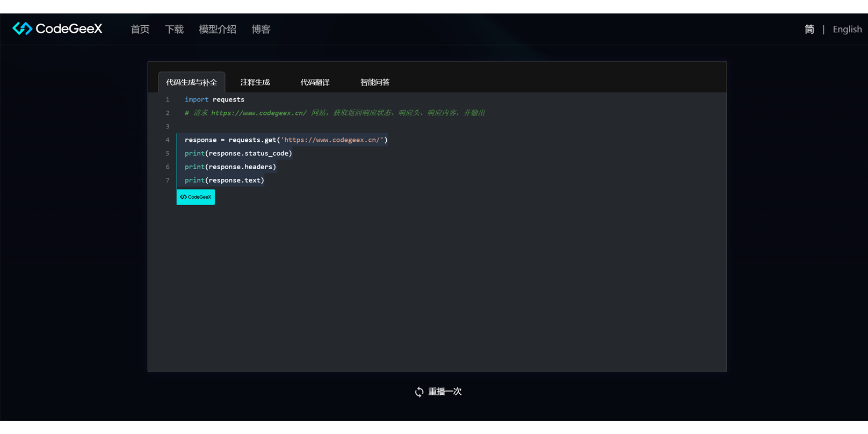
Task: Click the replay circular arrow icon
Action: point(419,392)
